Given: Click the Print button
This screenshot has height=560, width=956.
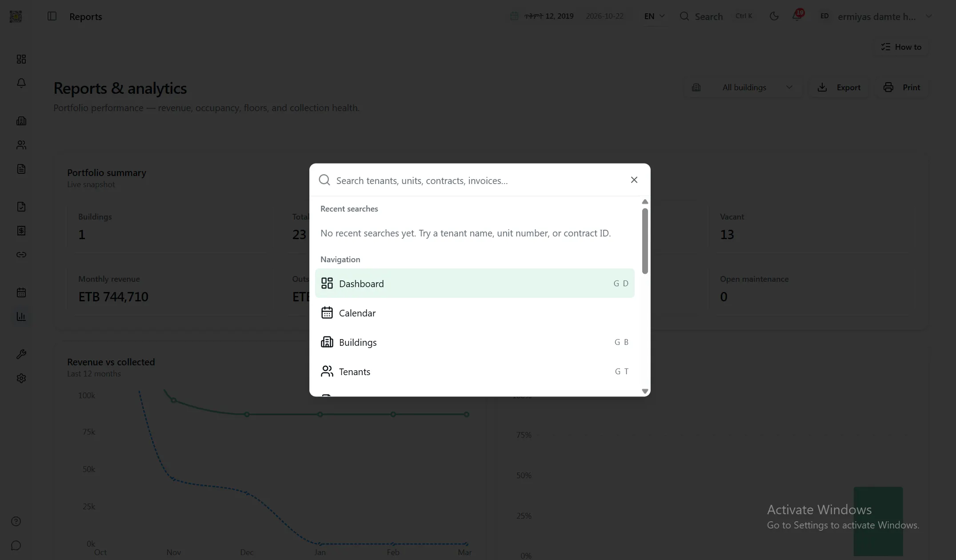Looking at the screenshot, I should (x=902, y=87).
